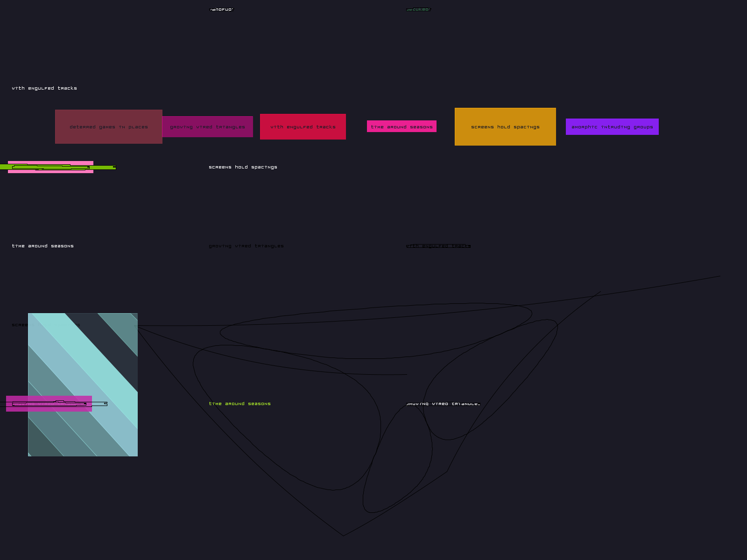This screenshot has height=560, width=747.
Task: Click the garbled green text at top
Action: pyautogui.click(x=418, y=9)
